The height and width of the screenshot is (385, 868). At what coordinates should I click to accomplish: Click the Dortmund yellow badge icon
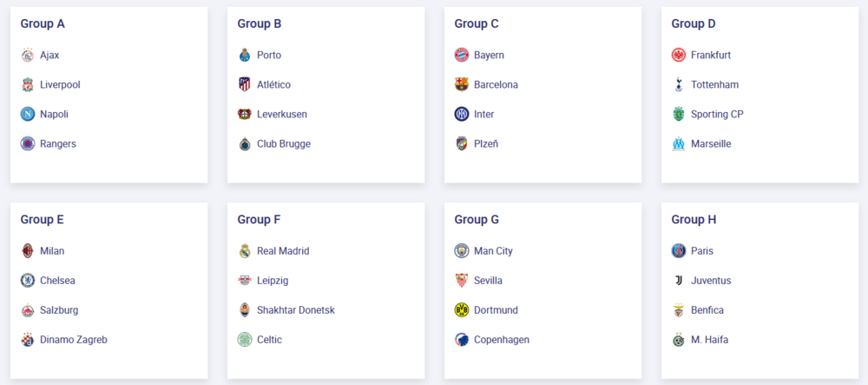point(462,310)
